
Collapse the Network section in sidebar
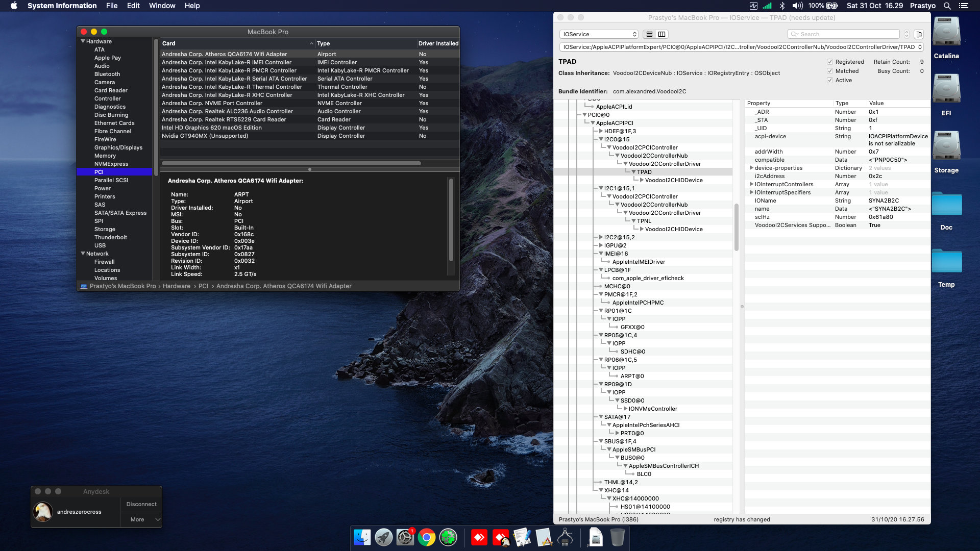(83, 254)
